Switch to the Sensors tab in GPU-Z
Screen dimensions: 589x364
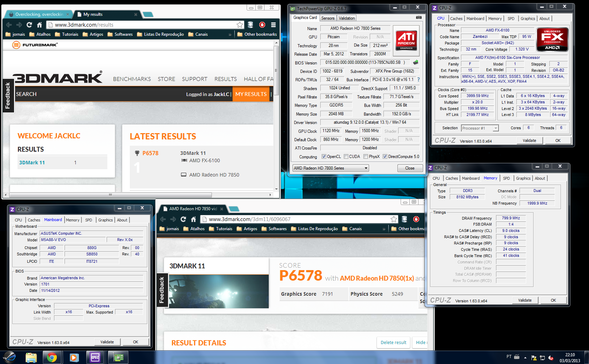click(328, 18)
